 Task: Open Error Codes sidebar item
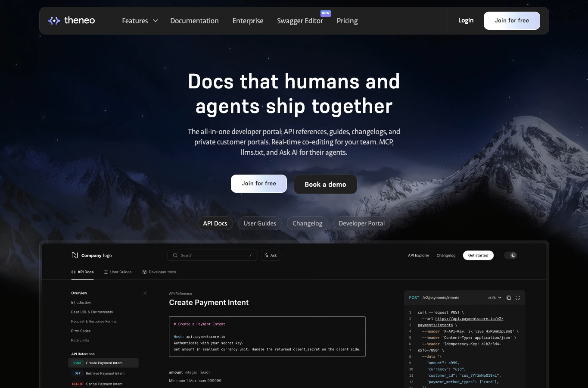pyautogui.click(x=81, y=331)
